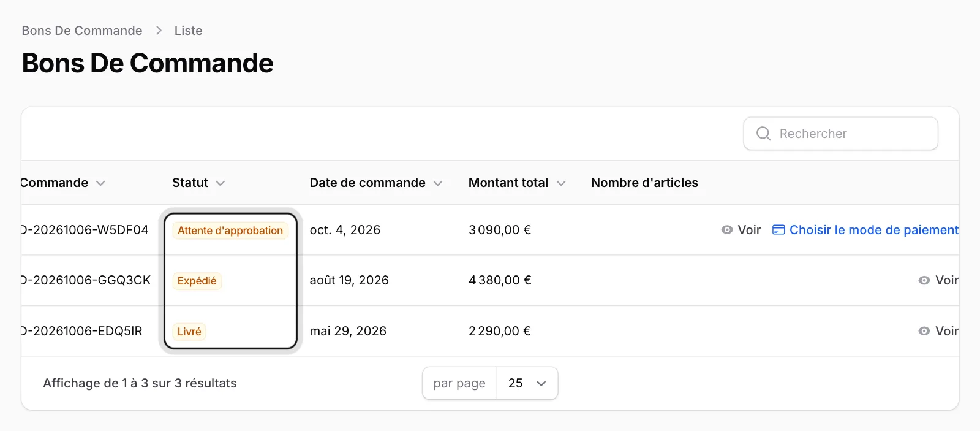
Task: View the order dated mai 29, 2026
Action: (x=938, y=331)
